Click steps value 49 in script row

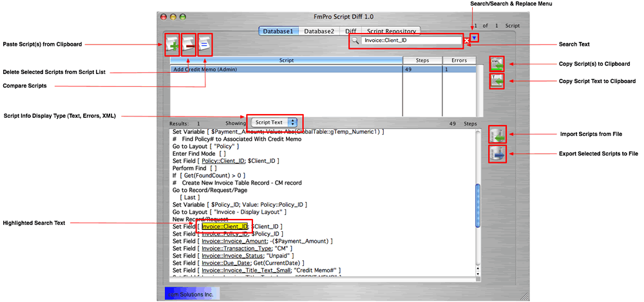409,70
